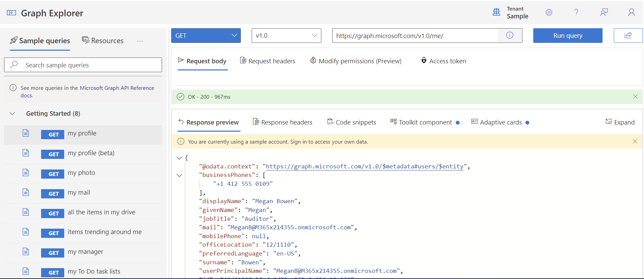Select the Response preview tab
Image resolution: width=644 pixels, height=279 pixels.
coord(209,122)
